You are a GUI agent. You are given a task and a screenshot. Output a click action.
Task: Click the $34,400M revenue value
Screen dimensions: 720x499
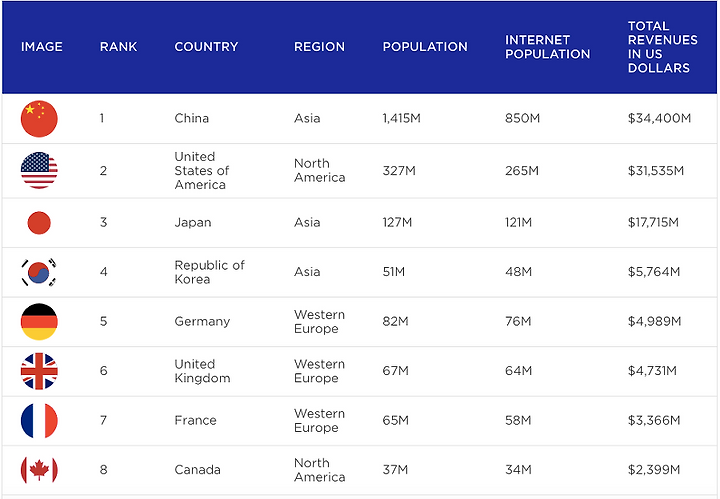point(659,118)
